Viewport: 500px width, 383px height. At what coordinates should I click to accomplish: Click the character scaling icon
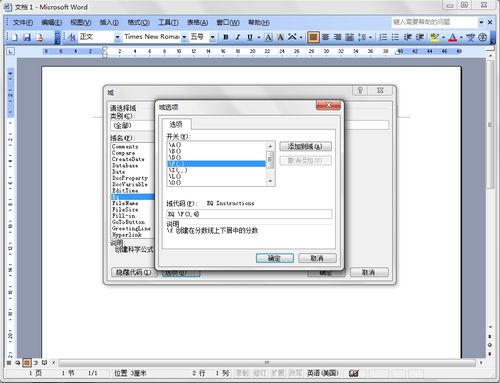tap(292, 37)
